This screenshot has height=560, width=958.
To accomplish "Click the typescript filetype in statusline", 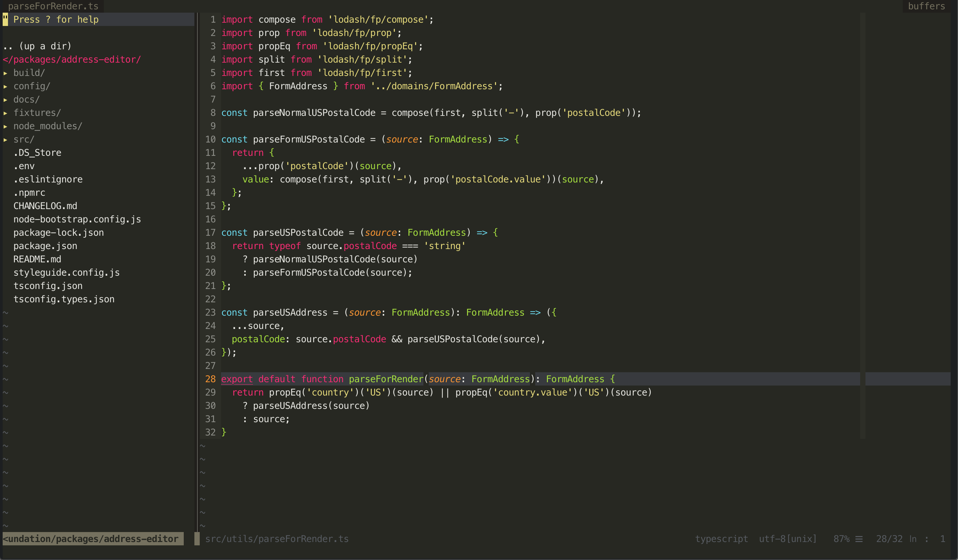I will pos(721,539).
